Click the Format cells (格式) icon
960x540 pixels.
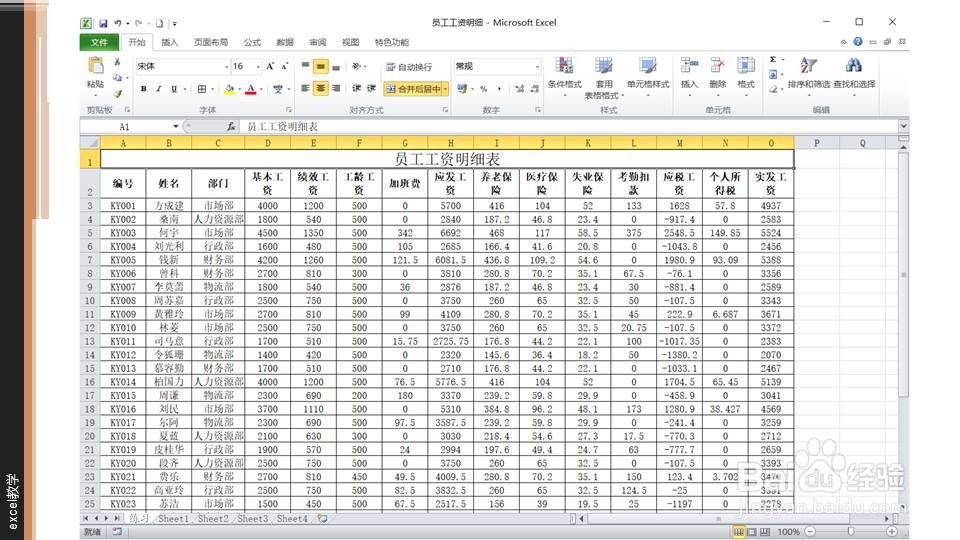point(746,65)
